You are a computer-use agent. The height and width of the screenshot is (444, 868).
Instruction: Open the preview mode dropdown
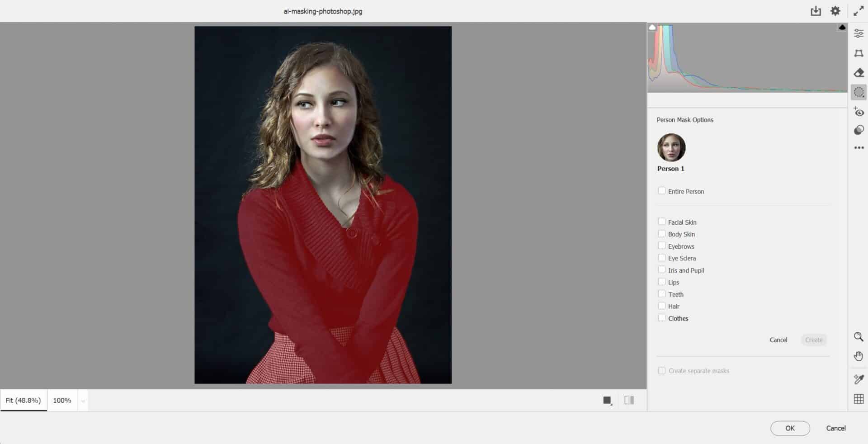[629, 400]
